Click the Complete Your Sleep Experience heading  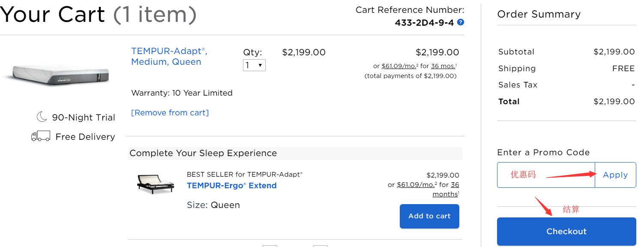pyautogui.click(x=203, y=154)
